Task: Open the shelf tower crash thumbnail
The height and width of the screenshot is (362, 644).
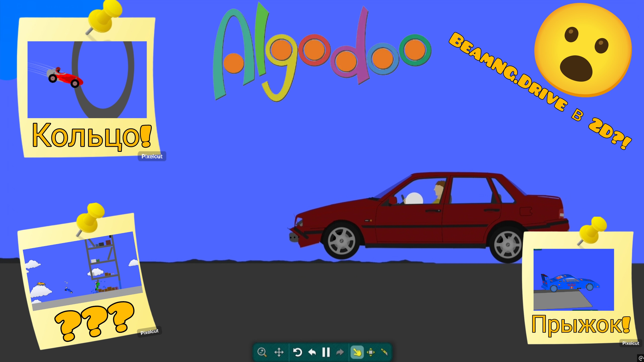Action: [x=83, y=271]
